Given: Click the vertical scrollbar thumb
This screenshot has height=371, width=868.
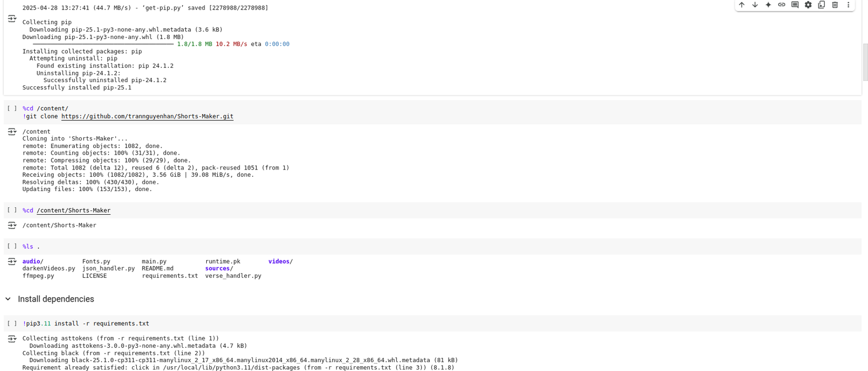Looking at the screenshot, I should [x=865, y=62].
